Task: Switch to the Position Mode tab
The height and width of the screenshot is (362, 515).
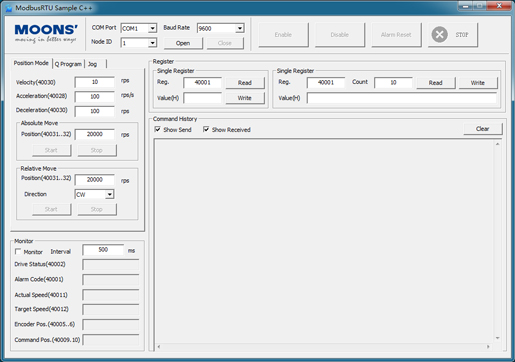Action: [x=31, y=63]
